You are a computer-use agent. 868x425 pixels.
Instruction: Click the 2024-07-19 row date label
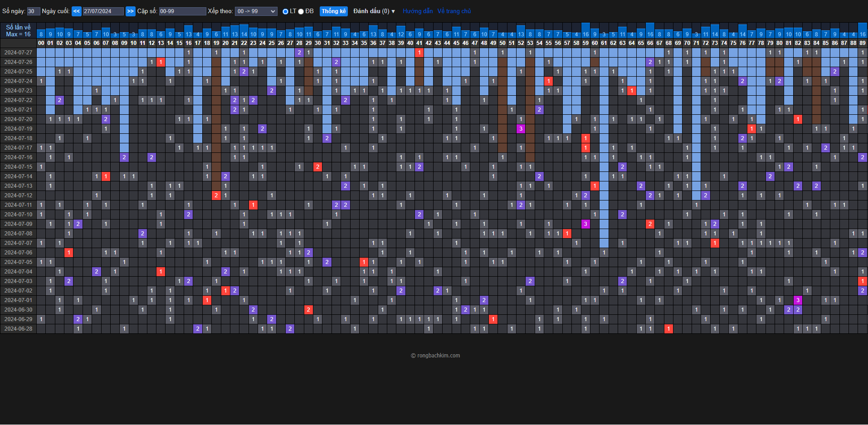coord(19,129)
